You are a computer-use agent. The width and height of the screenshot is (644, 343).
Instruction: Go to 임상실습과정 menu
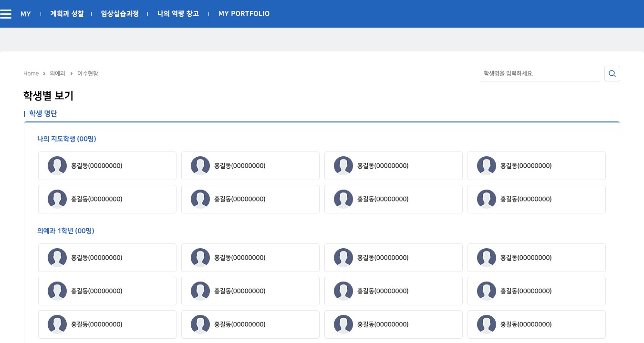tap(120, 14)
